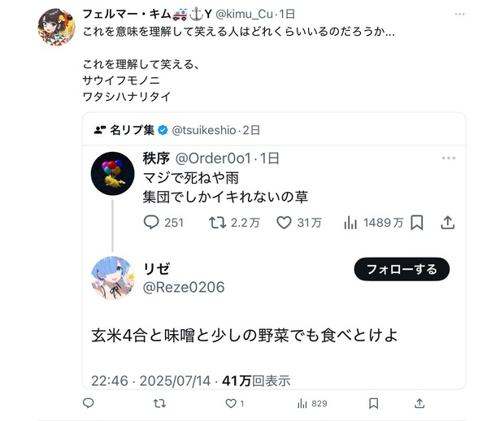Bookmark the main tweet
504x421 pixels.
point(373,403)
